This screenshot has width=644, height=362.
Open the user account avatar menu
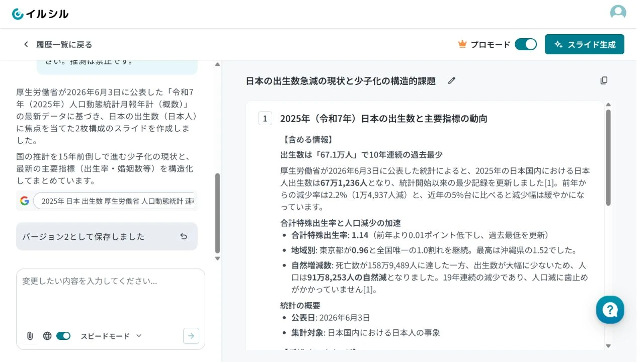point(618,13)
